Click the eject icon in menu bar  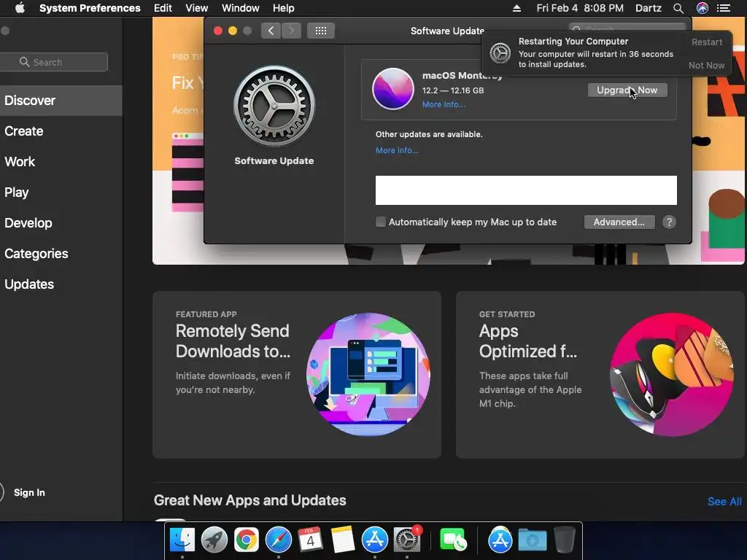pyautogui.click(x=516, y=8)
